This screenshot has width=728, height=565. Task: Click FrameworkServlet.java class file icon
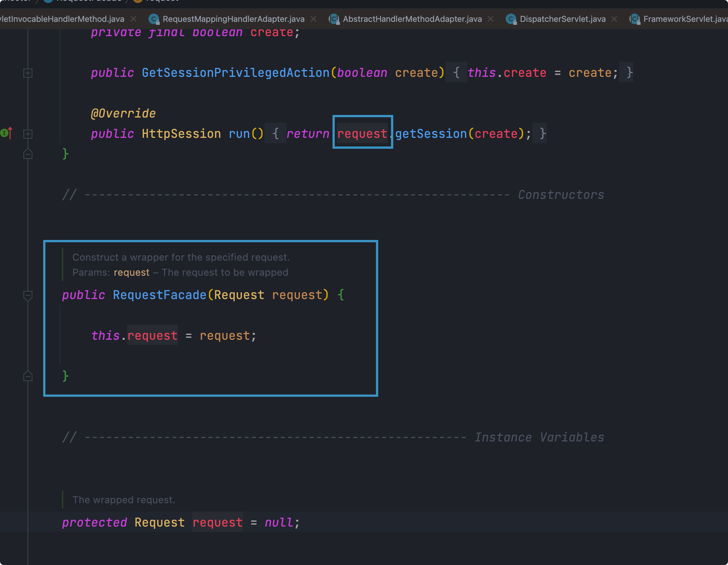635,19
